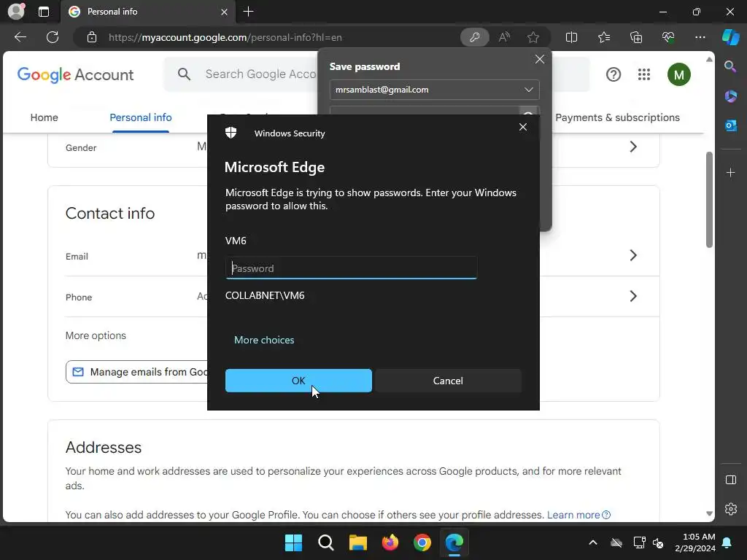This screenshot has width=747, height=560.
Task: Add a sidebar app with the plus icon
Action: (x=730, y=172)
